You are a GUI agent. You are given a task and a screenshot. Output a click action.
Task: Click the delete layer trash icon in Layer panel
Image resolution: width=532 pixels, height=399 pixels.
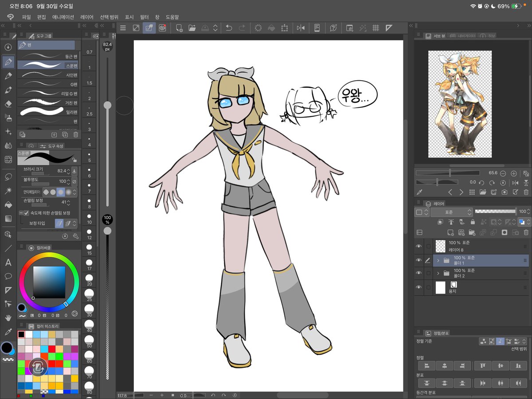[526, 232]
